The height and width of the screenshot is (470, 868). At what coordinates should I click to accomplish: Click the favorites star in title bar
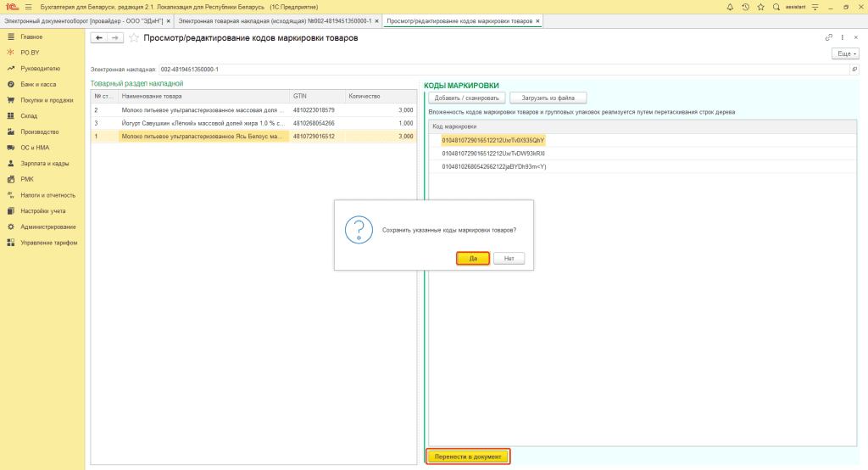760,7
